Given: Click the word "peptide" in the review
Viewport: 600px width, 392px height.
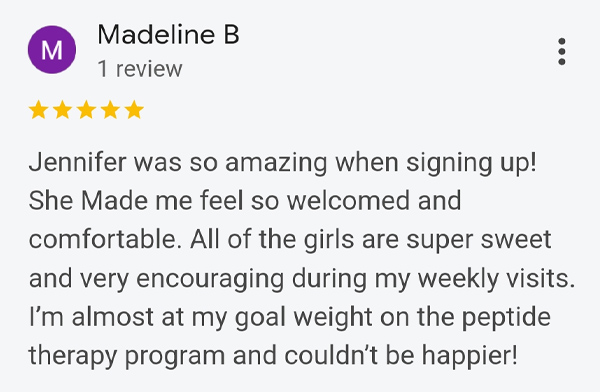Looking at the screenshot, I should click(x=506, y=318).
